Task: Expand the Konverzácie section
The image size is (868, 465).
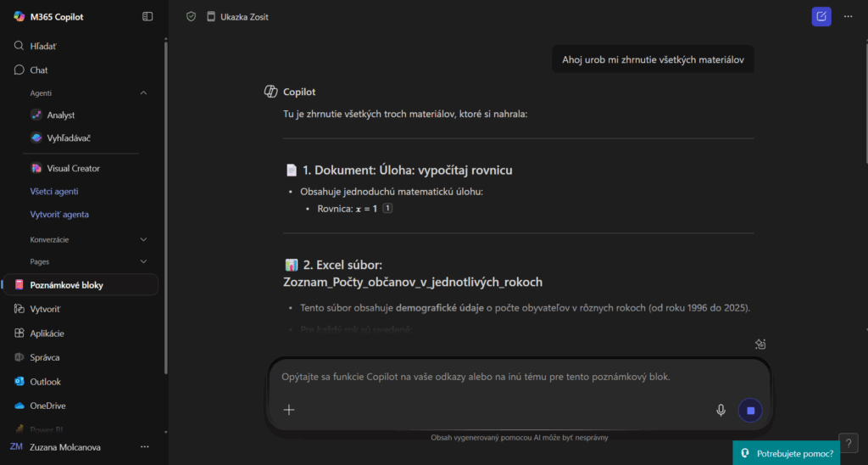Action: pos(143,239)
